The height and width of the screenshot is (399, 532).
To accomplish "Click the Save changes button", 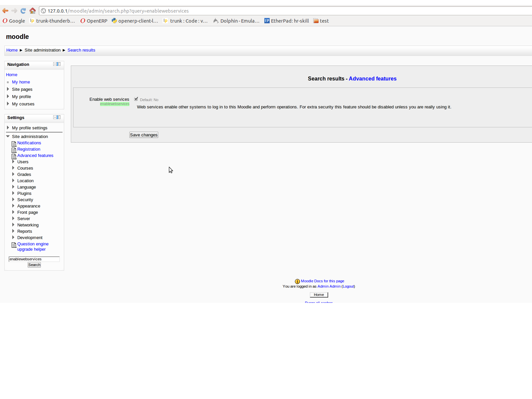I will (144, 135).
